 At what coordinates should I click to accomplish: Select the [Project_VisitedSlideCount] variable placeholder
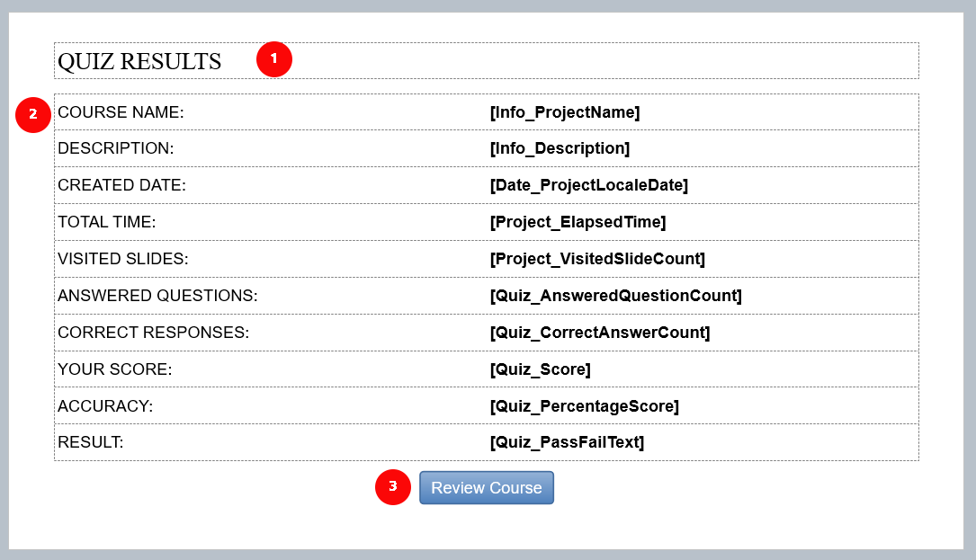coord(597,258)
